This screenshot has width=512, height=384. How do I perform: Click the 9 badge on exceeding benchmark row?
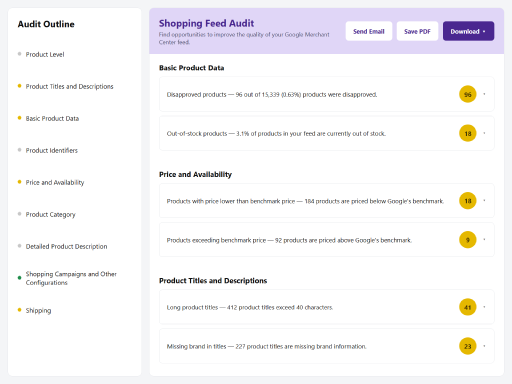468,240
